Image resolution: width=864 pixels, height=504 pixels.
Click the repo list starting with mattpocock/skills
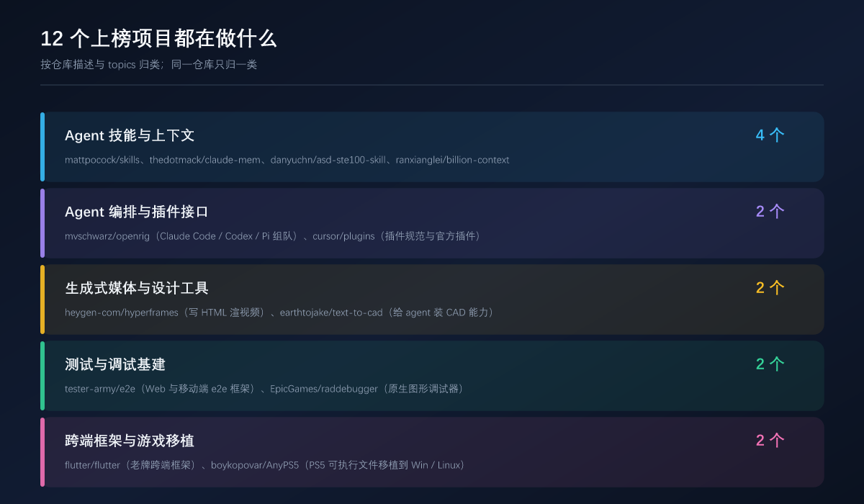[x=287, y=160]
